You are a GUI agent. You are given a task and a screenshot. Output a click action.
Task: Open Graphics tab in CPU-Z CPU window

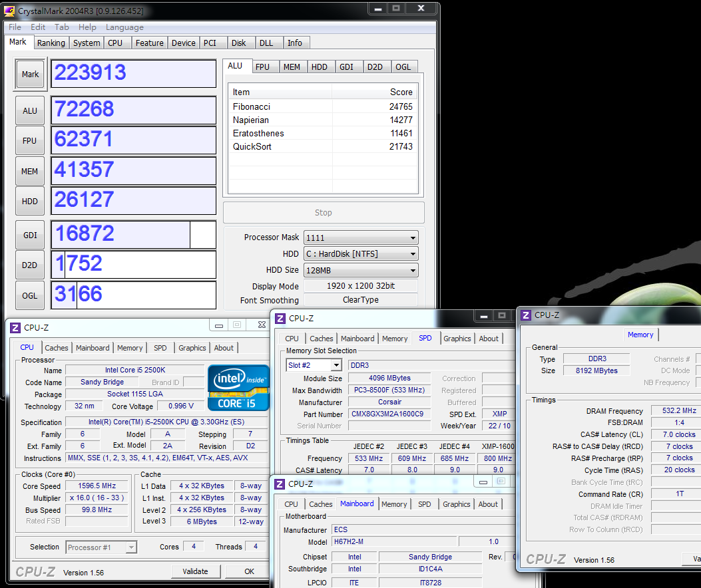[192, 348]
